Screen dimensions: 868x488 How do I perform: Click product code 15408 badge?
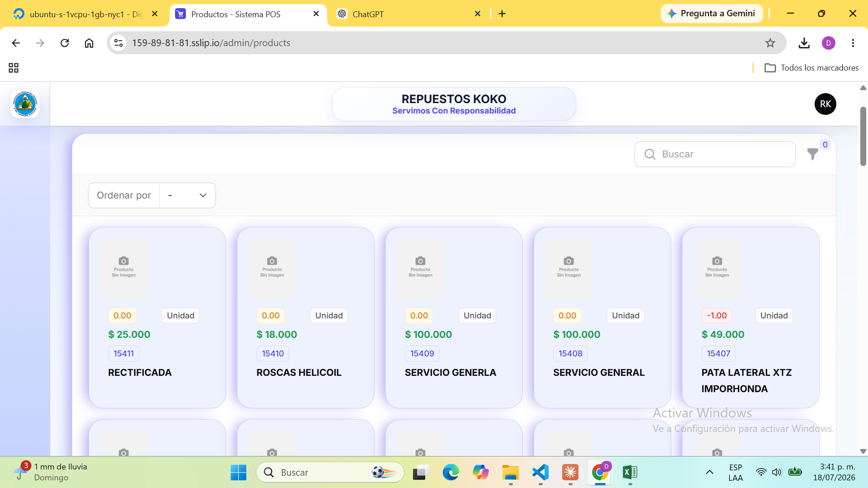pyautogui.click(x=570, y=354)
